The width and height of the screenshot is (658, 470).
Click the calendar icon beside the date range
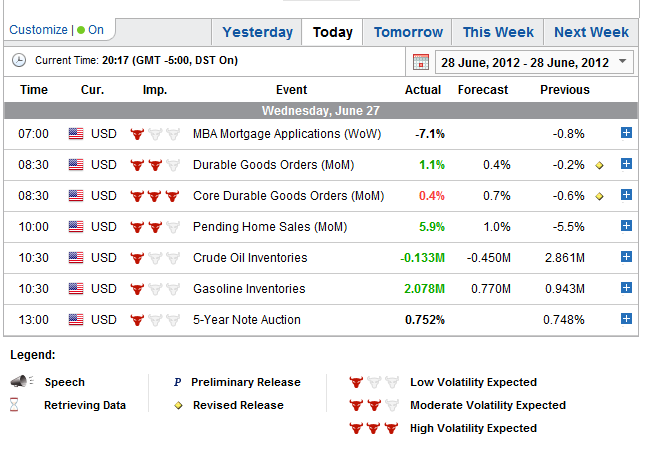[420, 62]
